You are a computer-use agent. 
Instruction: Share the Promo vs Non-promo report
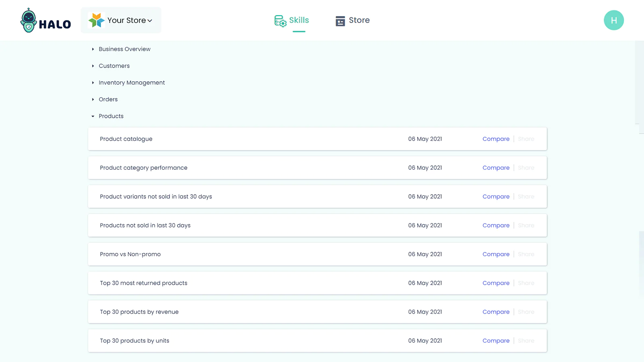[x=526, y=254]
